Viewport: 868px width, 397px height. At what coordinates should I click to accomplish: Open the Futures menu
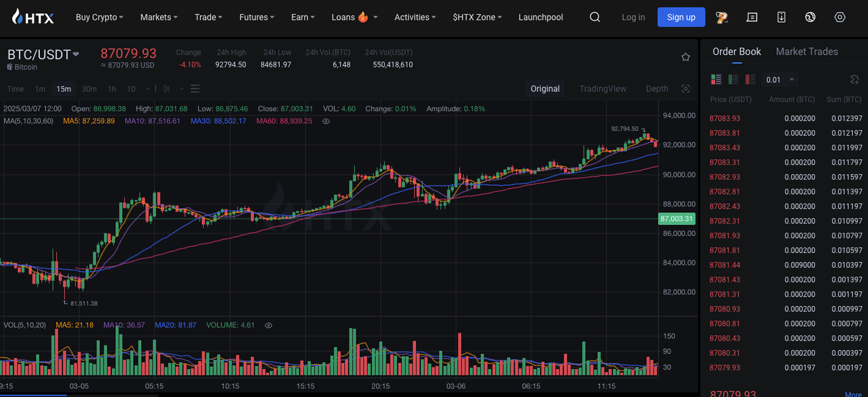click(x=256, y=17)
